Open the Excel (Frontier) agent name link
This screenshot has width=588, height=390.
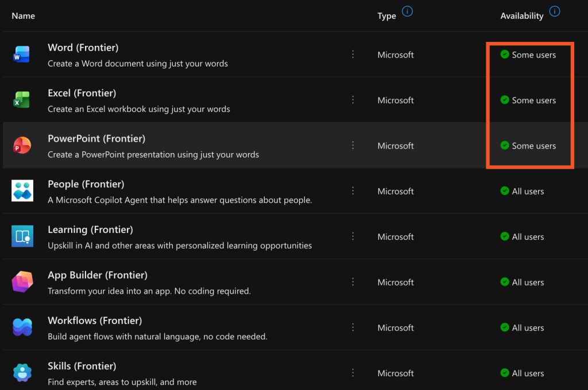coord(82,93)
